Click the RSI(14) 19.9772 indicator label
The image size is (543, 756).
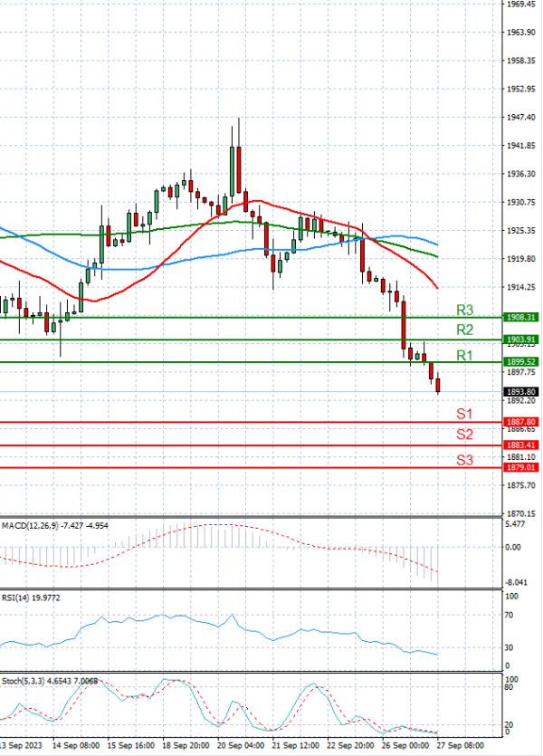tap(31, 598)
